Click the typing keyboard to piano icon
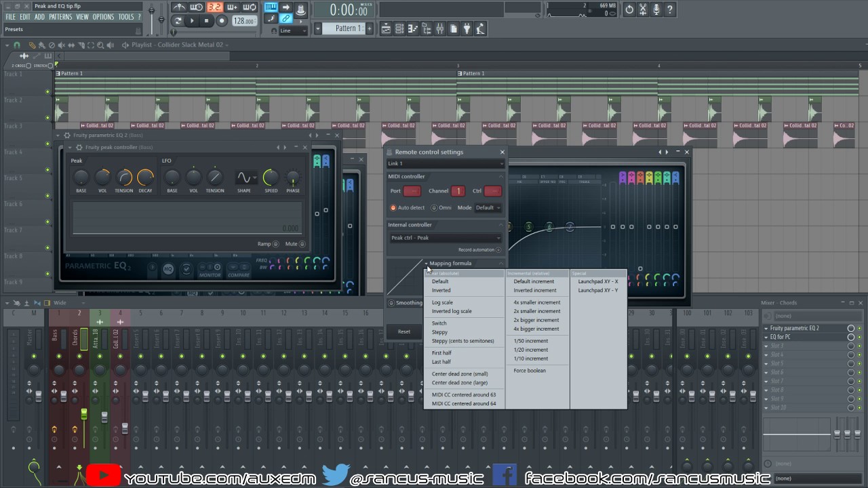The image size is (868, 488). 271,7
